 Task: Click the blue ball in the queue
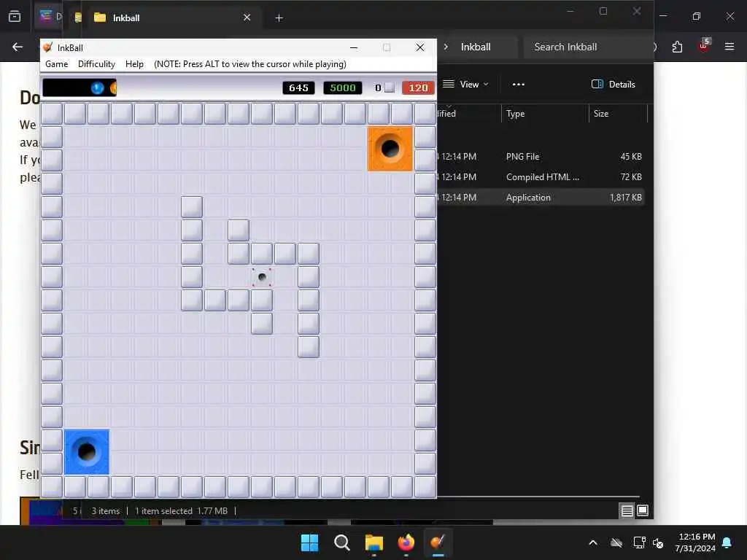coord(97,88)
